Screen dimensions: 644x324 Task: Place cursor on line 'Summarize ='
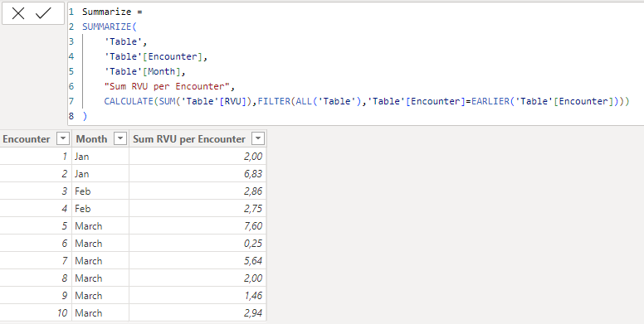pos(112,12)
